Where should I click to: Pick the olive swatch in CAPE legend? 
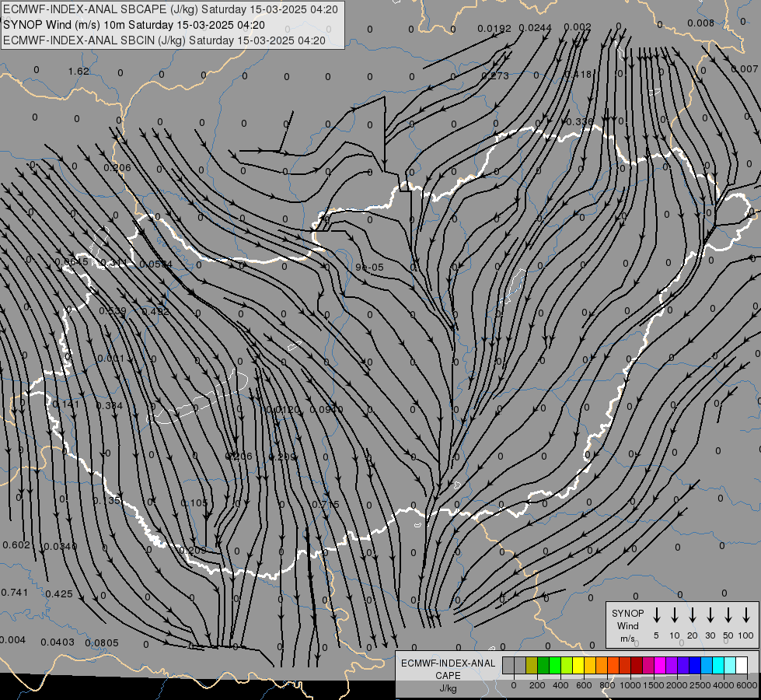tap(532, 666)
